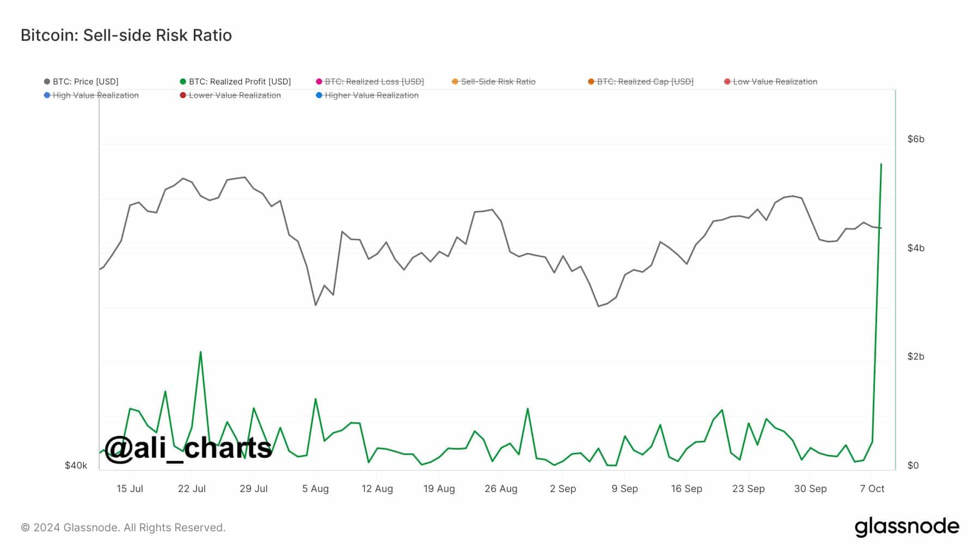Click the 5 Aug date label

[x=316, y=489]
